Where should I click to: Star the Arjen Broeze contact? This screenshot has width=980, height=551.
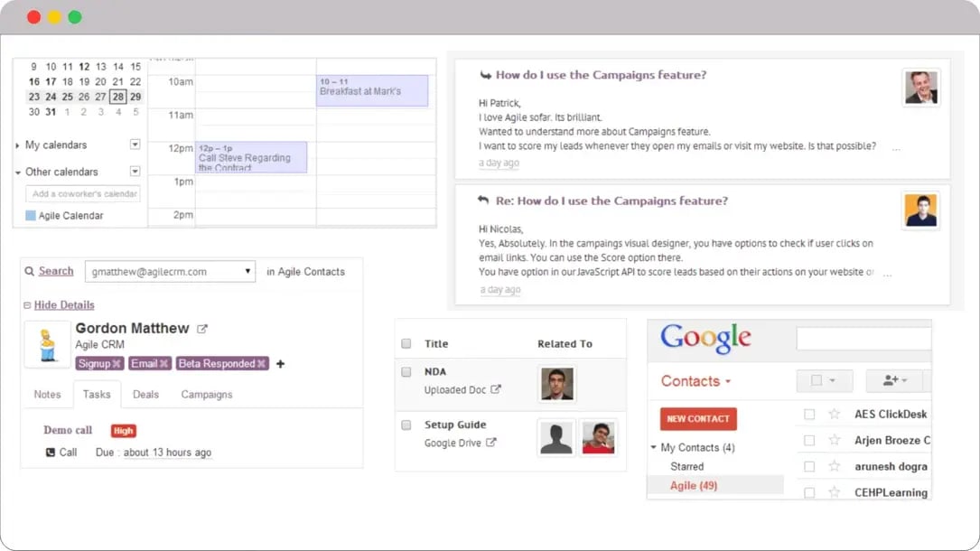tap(835, 440)
